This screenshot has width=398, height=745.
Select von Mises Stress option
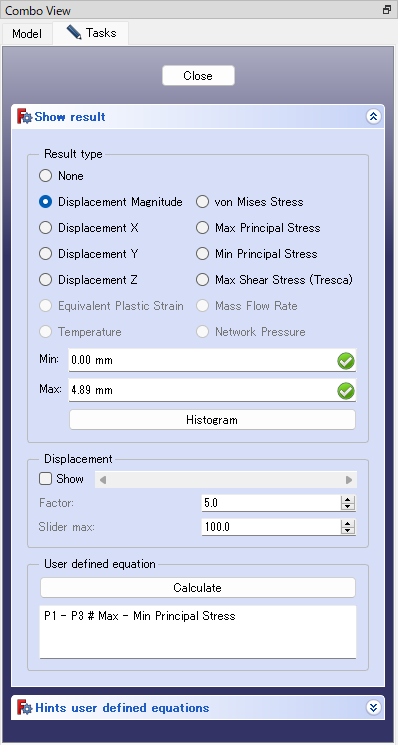click(x=203, y=202)
